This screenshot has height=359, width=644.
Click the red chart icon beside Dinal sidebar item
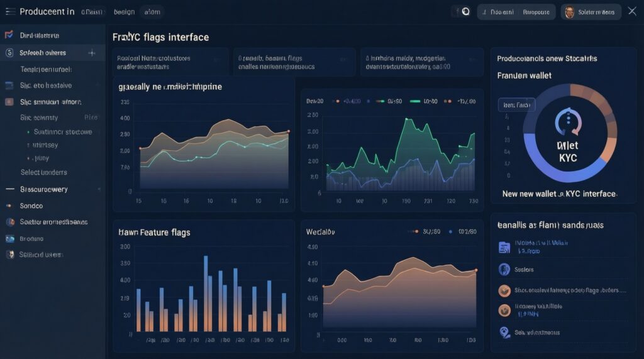coord(9,35)
